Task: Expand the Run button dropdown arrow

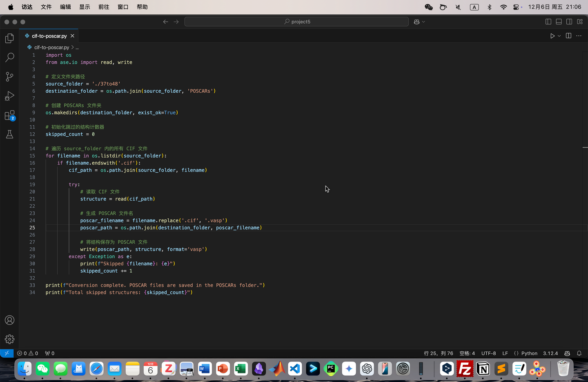Action: point(559,36)
